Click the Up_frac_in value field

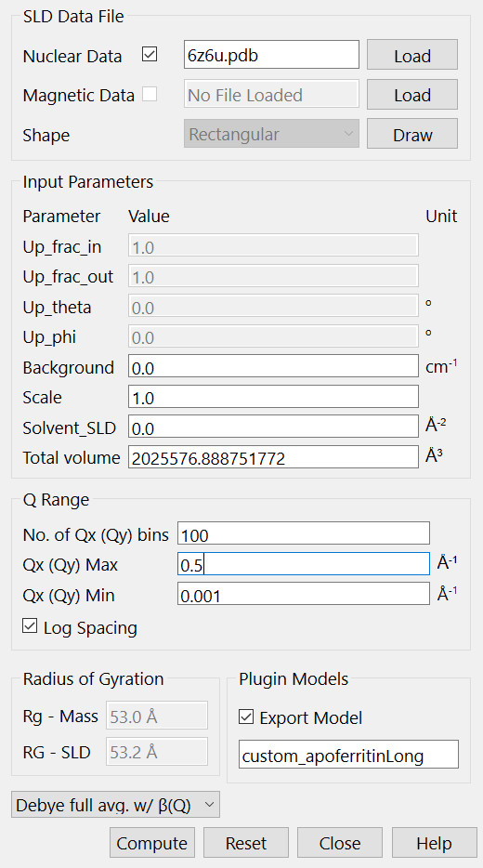pos(273,245)
